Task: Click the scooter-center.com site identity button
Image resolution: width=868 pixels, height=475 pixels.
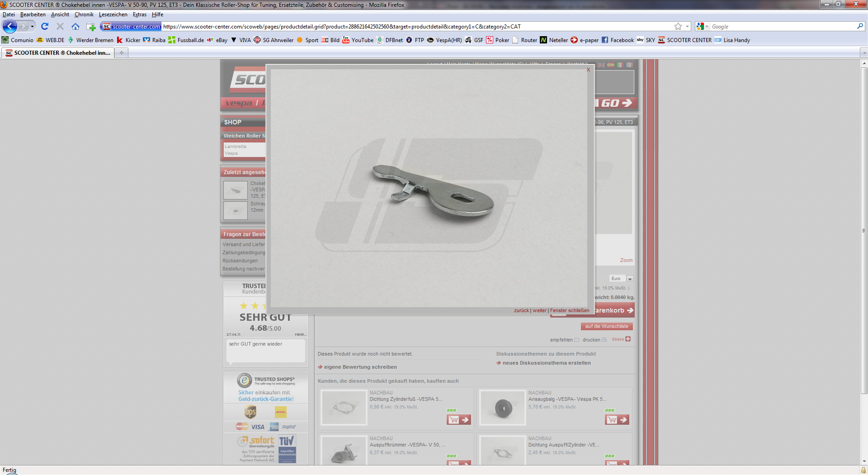Action: click(131, 27)
